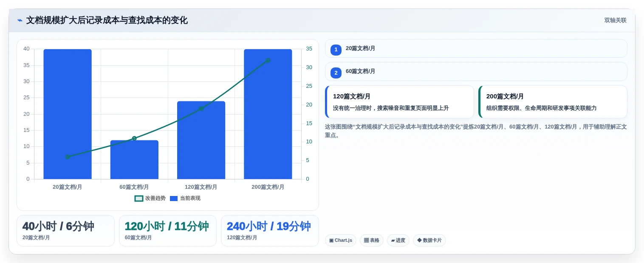This screenshot has width=644, height=263.
Task: Click the trend line point at 60篇文档/月
Action: [134, 138]
